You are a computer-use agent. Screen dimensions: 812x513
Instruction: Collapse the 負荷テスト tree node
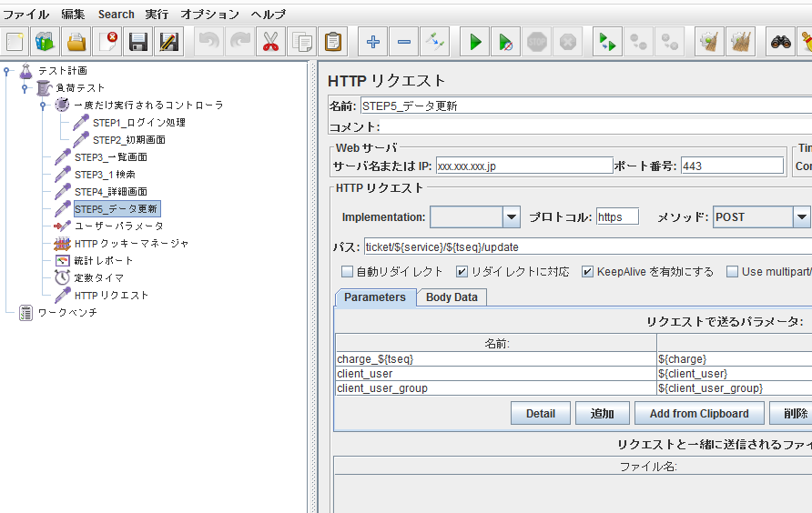click(x=25, y=88)
